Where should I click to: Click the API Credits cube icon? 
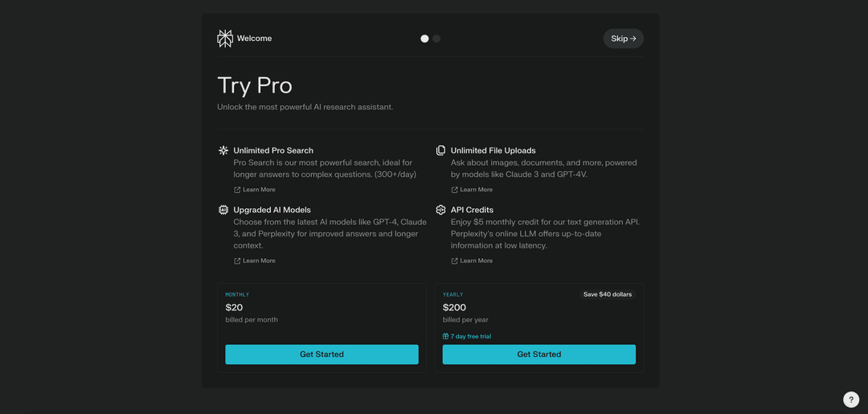(x=440, y=210)
